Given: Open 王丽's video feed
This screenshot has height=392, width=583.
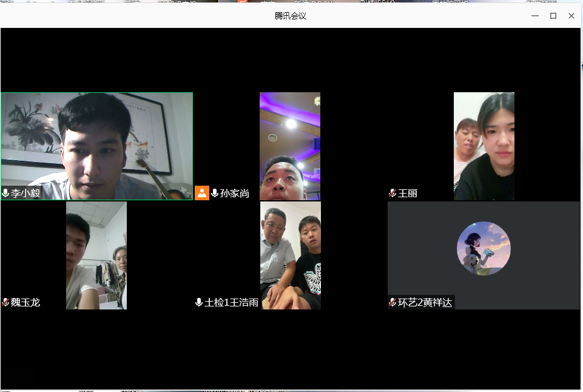Looking at the screenshot, I should click(x=484, y=146).
